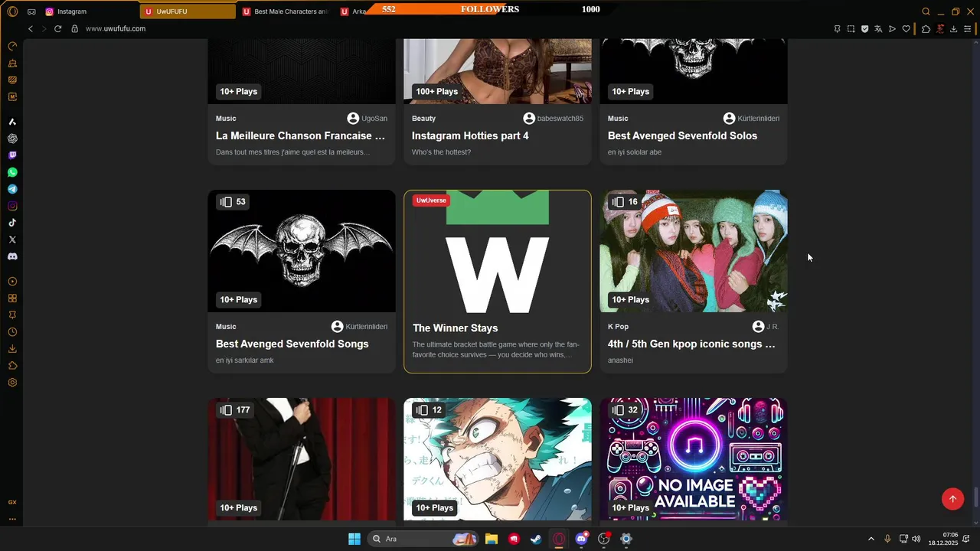Open X (Twitter) in the sidebar
Viewport: 980px width, 551px height.
point(12,240)
